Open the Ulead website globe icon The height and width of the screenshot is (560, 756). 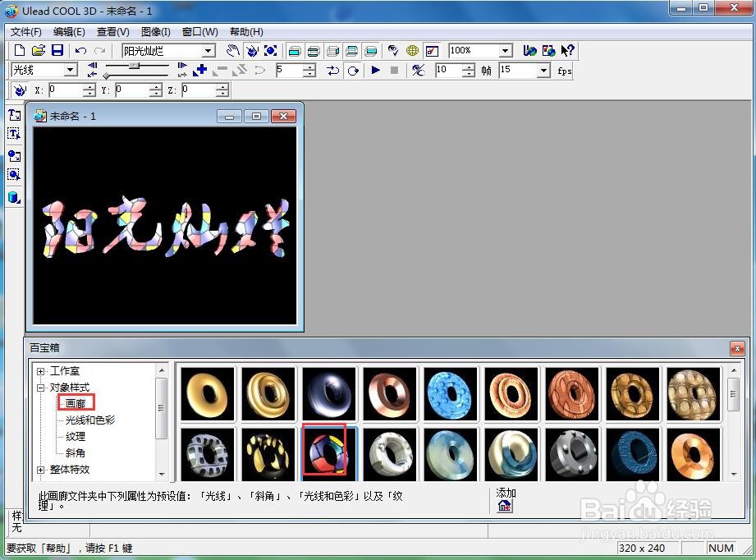pos(530,50)
